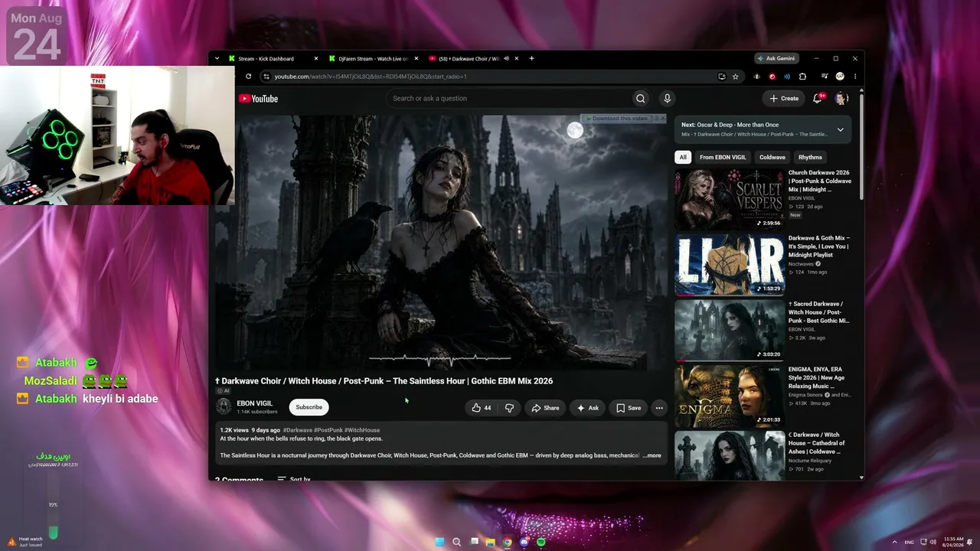Screen dimensions: 980x551
Task: Save the video to a playlist
Action: click(x=629, y=408)
